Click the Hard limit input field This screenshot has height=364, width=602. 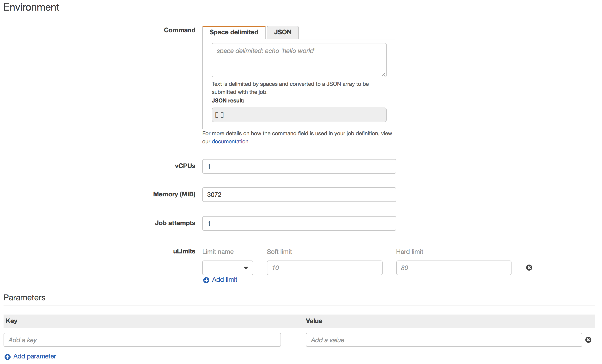[454, 268]
